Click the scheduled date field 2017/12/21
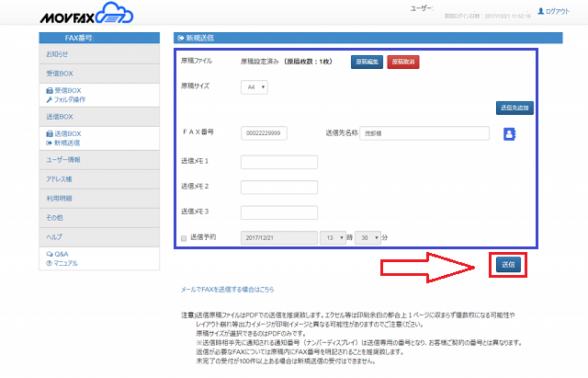The height and width of the screenshot is (378, 588). click(279, 237)
